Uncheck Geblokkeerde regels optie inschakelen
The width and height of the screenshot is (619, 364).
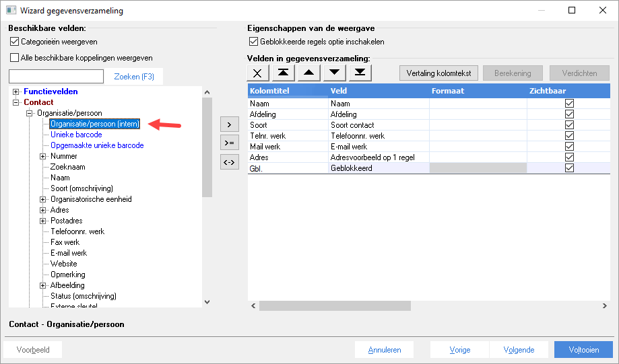[x=253, y=42]
